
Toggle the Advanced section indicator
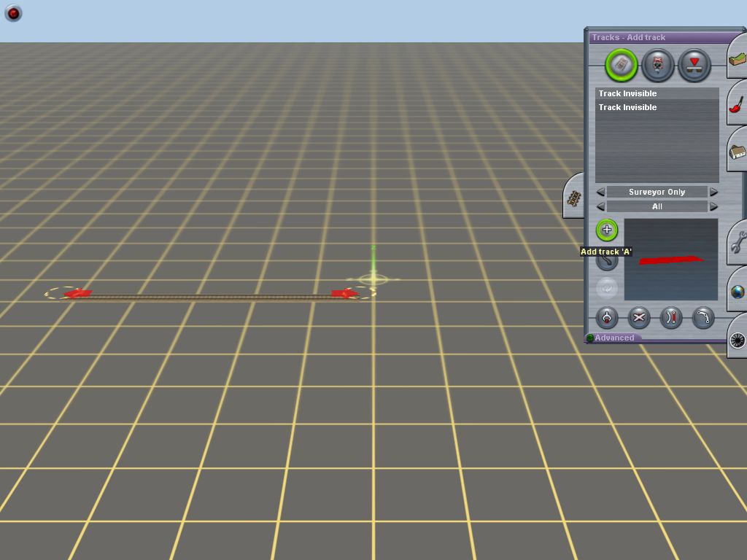590,338
